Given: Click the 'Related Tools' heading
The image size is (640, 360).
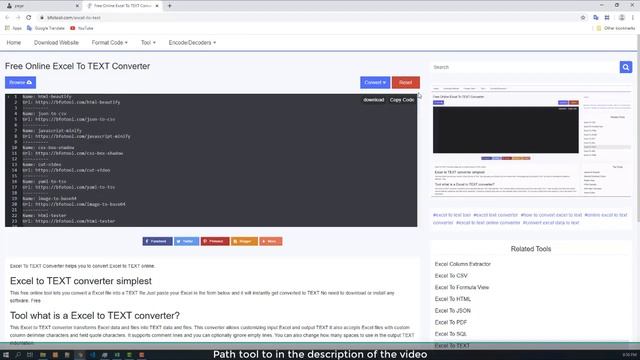Looking at the screenshot, I should [531, 249].
